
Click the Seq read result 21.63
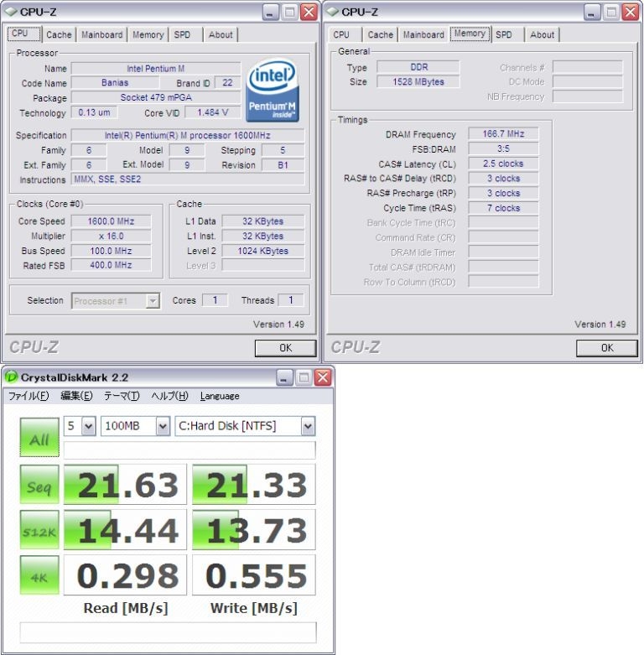[x=125, y=485]
